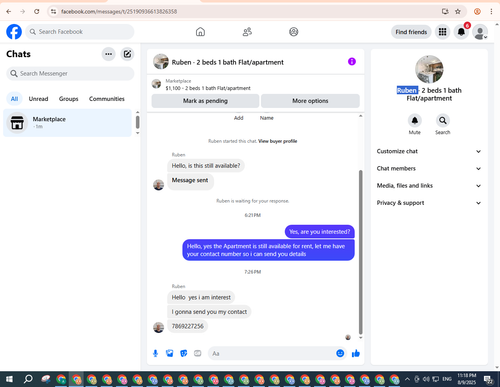Click the Search Facebook field
The width and height of the screenshot is (500, 387).
(80, 32)
